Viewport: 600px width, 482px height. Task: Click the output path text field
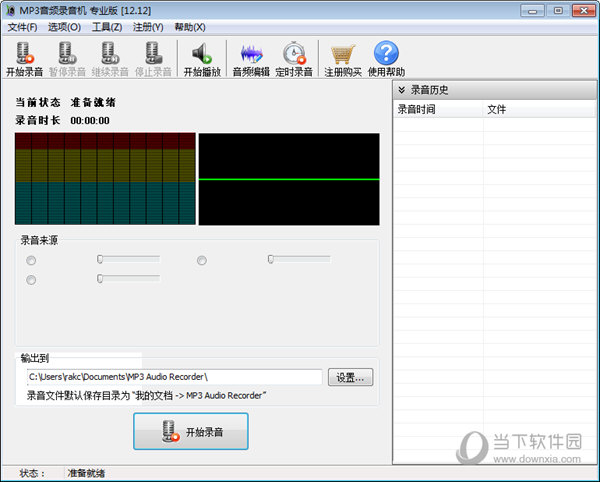[x=174, y=377]
